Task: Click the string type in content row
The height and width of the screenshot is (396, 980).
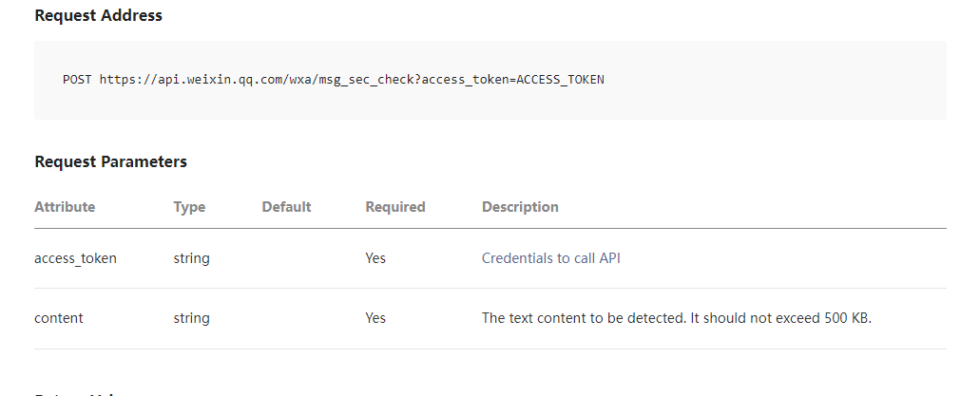Action: pyautogui.click(x=191, y=319)
